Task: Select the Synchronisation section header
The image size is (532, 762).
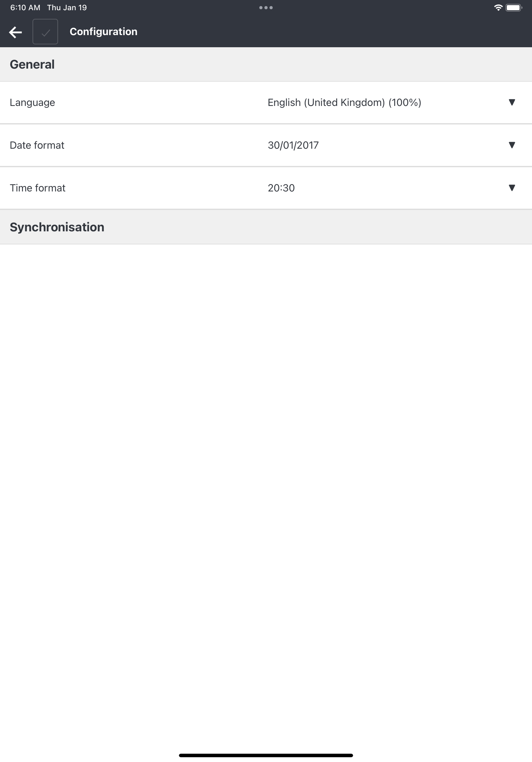Action: pyautogui.click(x=57, y=227)
